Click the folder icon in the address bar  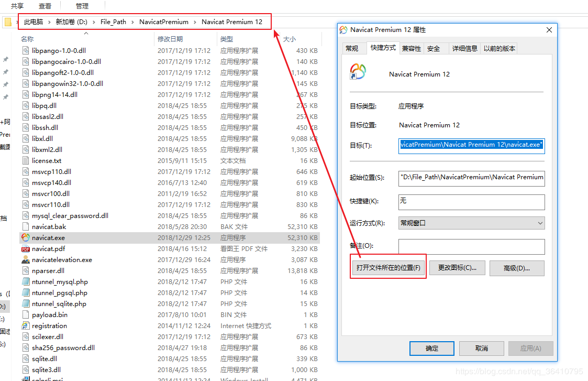[8, 22]
